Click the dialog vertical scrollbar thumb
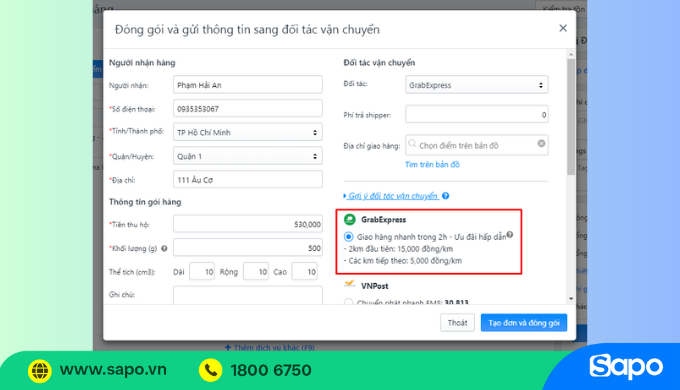Viewport: 680px width, 390px height. pos(571,117)
